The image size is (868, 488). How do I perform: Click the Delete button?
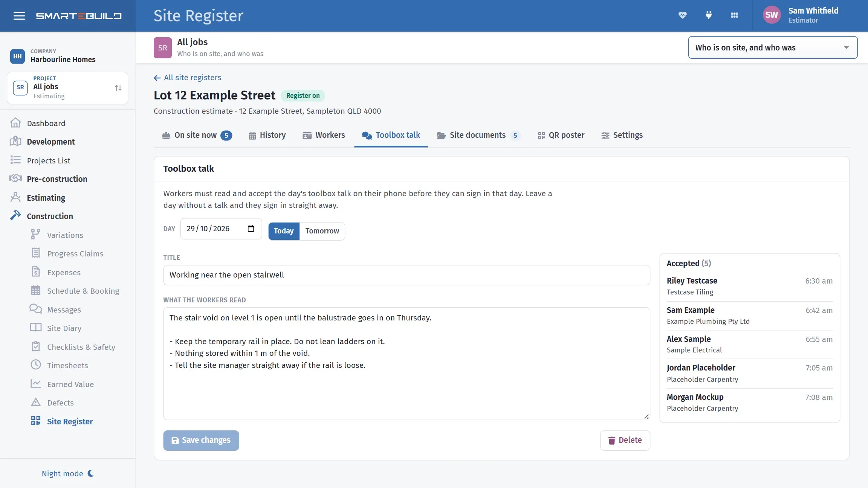[x=625, y=440]
